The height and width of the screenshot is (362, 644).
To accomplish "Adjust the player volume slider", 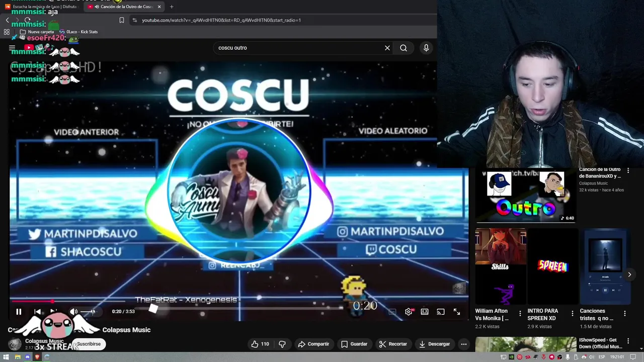I will tap(89, 312).
